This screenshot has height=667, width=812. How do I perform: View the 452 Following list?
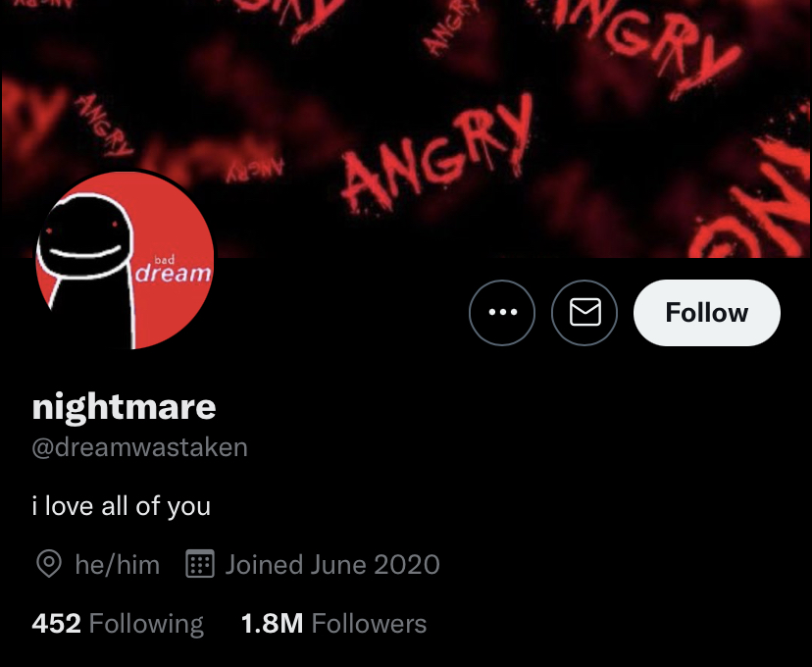[x=118, y=624]
